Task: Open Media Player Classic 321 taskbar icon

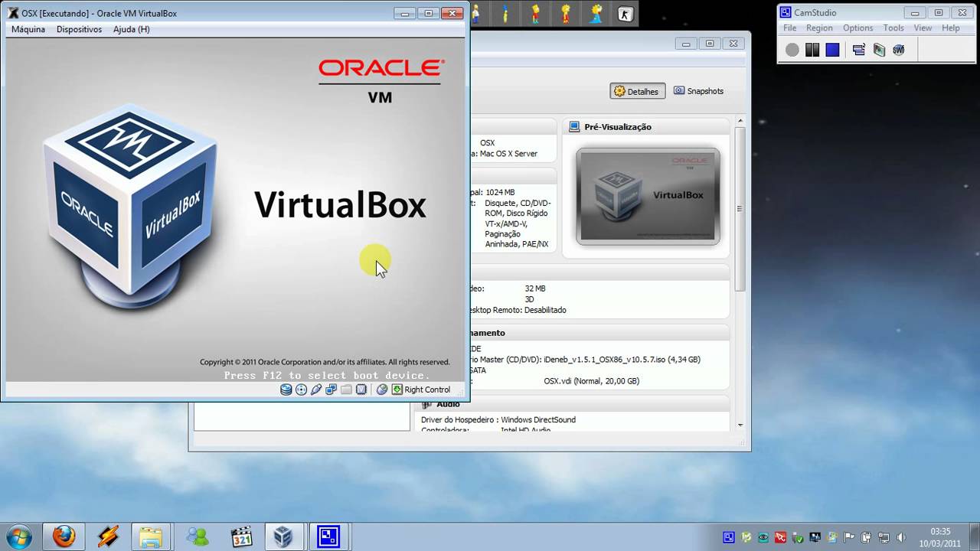Action: pyautogui.click(x=241, y=536)
